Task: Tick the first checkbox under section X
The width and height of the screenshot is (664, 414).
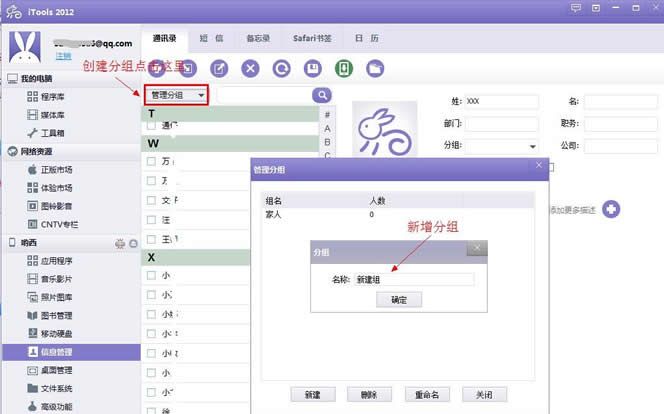Action: click(151, 276)
